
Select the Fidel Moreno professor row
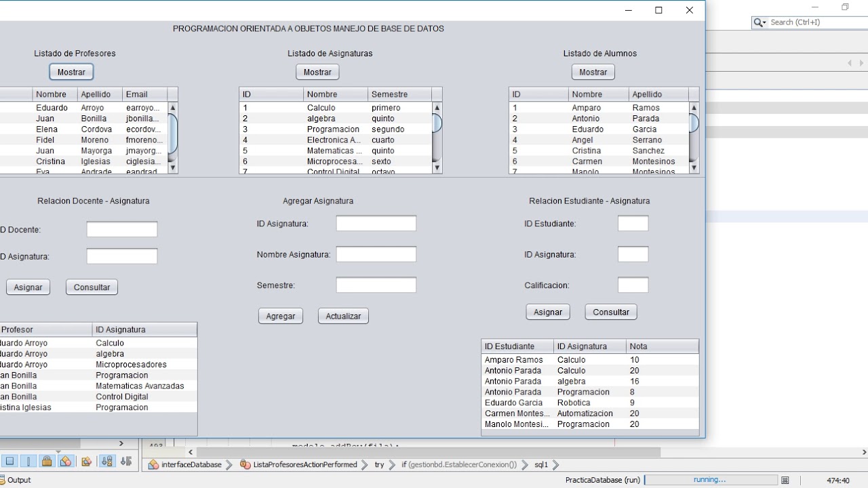coord(84,140)
